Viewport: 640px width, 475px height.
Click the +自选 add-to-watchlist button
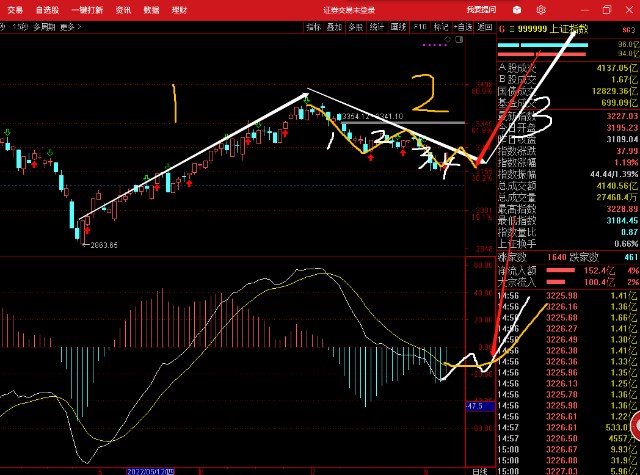pos(463,27)
